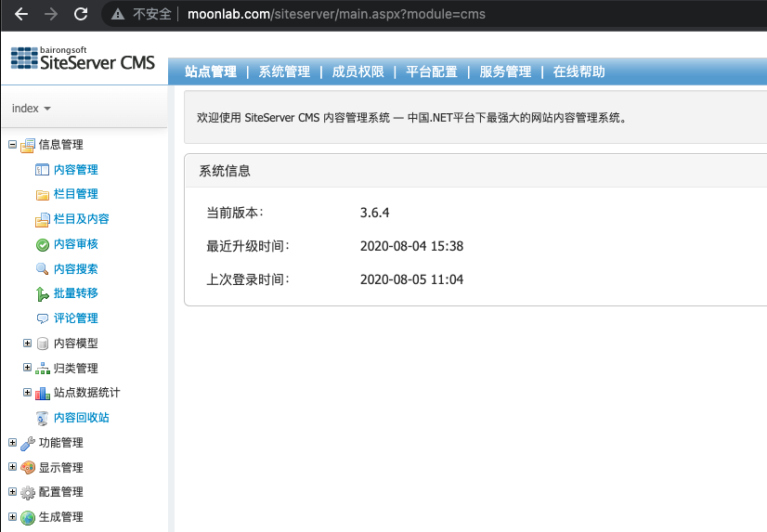Select the 配置管理 tree label
Image resolution: width=767 pixels, height=532 pixels.
click(x=60, y=492)
